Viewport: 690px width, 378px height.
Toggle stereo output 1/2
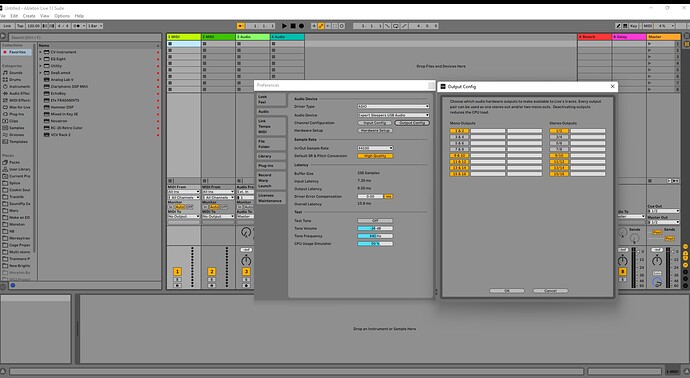[559, 131]
